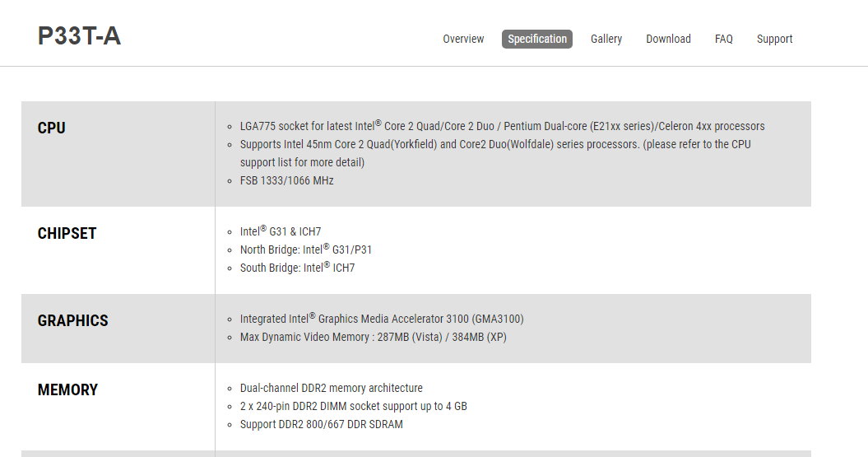
Task: Switch to the Gallery tab
Action: click(x=606, y=39)
